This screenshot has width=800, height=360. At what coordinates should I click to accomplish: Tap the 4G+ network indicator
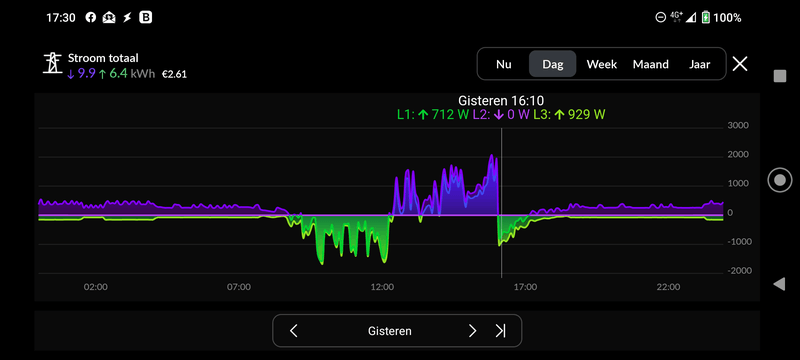point(677,17)
